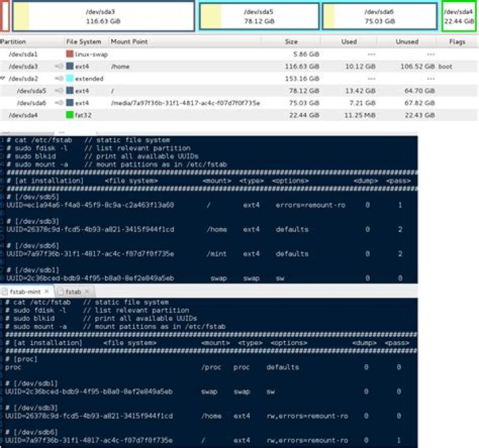This screenshot has width=479, height=448.
Task: Click the /mint mount entry in upper editor
Action: 217,254
